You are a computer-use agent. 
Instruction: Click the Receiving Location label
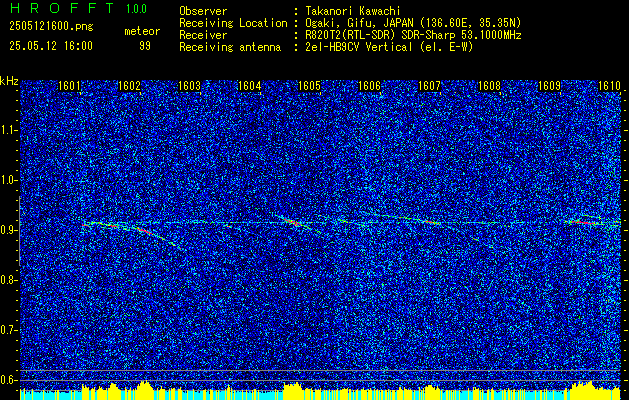click(233, 23)
